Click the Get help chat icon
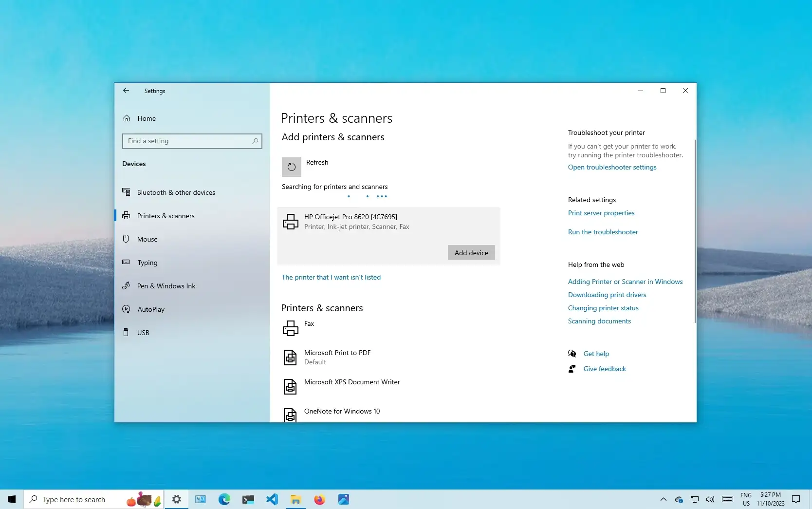This screenshot has width=812, height=509. click(572, 354)
